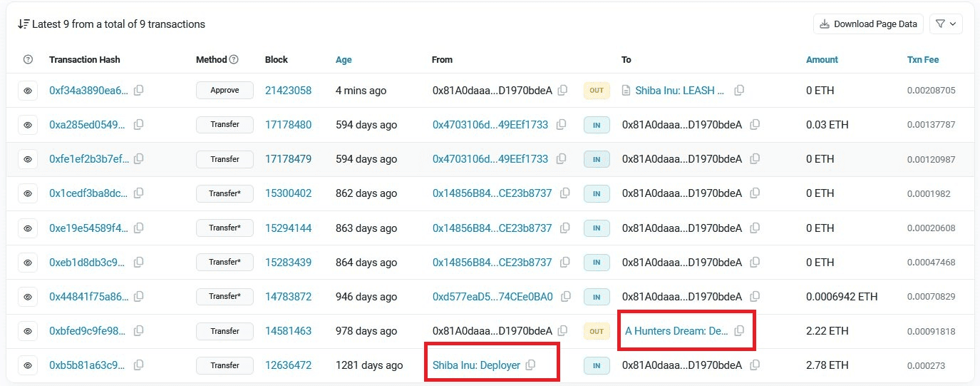Click help icon in first column header
980x386 pixels.
[28, 60]
